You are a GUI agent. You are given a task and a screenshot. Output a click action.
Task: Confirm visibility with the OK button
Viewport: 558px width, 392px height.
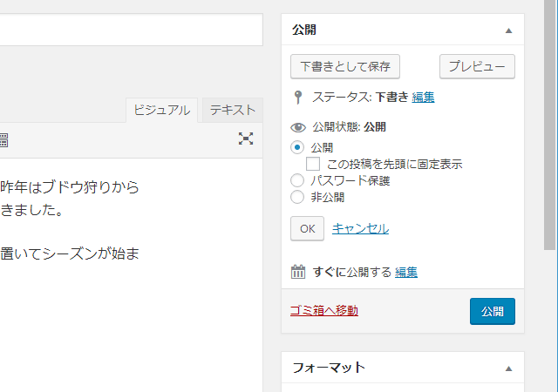coord(307,228)
